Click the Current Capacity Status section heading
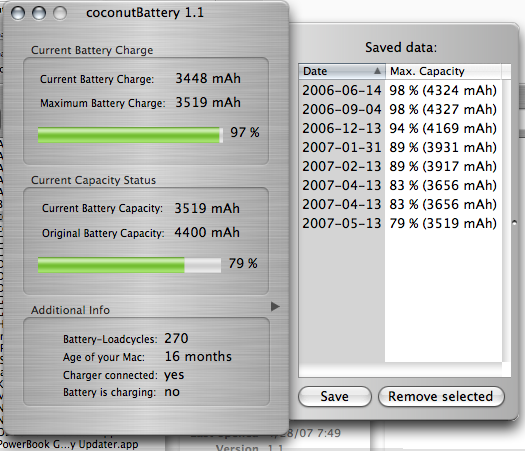Screen dimensions: 525x451 click(x=93, y=180)
